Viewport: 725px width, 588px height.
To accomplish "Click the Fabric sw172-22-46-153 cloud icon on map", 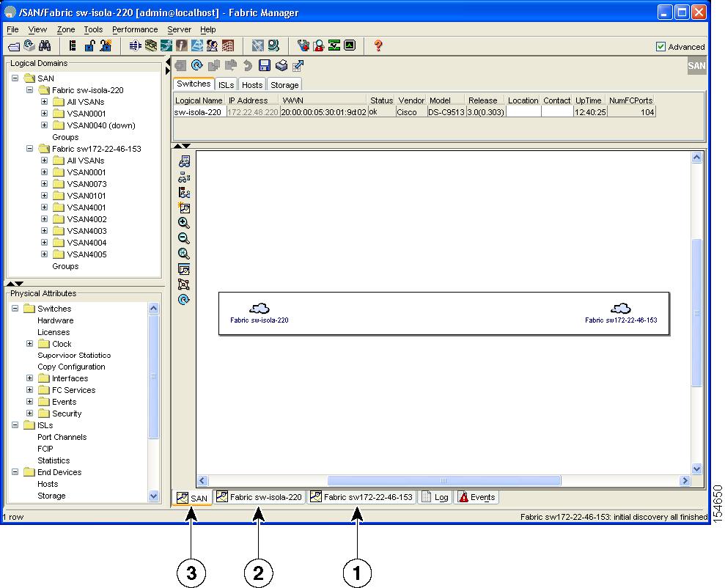I will click(620, 309).
